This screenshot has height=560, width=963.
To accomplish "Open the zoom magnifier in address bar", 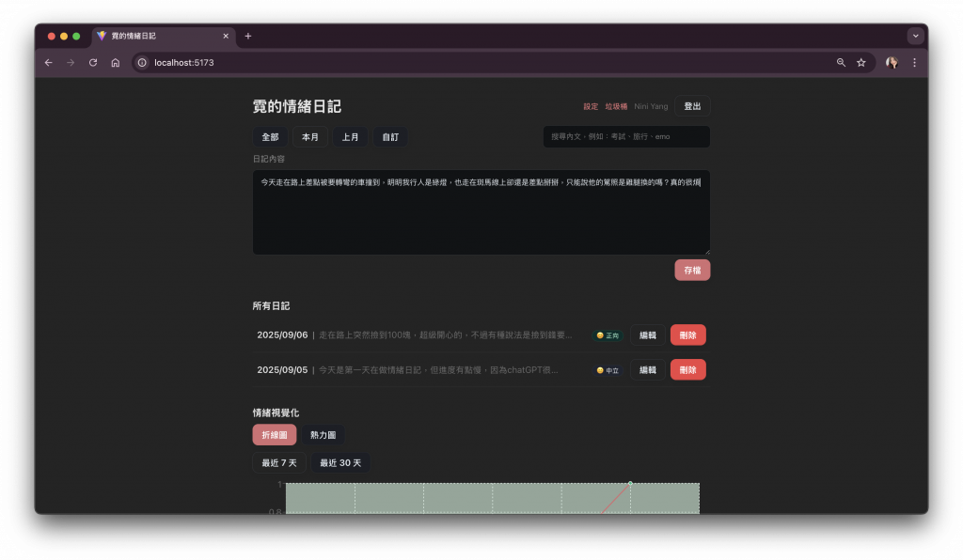I will tap(841, 63).
